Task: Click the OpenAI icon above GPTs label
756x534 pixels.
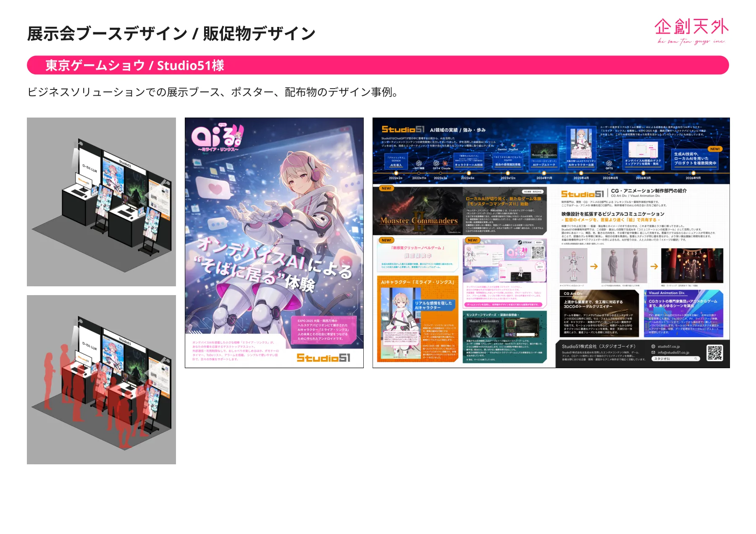Action: pyautogui.click(x=609, y=163)
